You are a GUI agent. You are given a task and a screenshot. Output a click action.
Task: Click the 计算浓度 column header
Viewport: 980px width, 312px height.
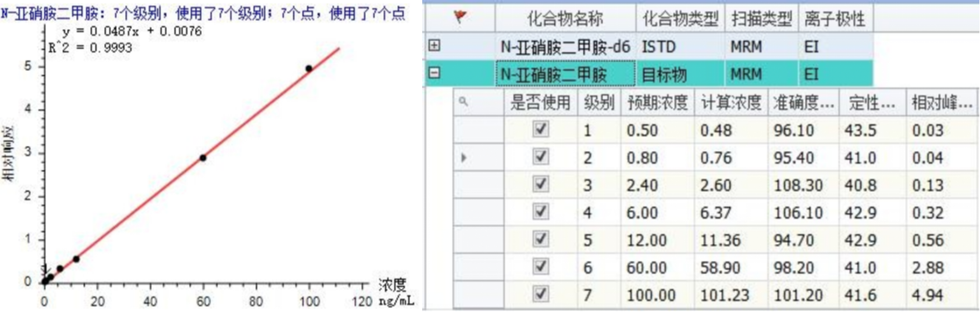coord(731,102)
